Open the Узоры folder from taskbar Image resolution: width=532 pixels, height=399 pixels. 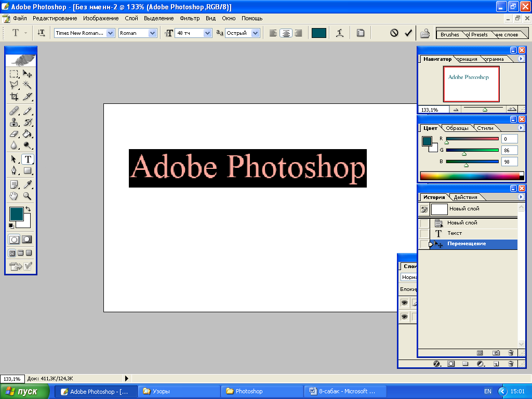179,392
